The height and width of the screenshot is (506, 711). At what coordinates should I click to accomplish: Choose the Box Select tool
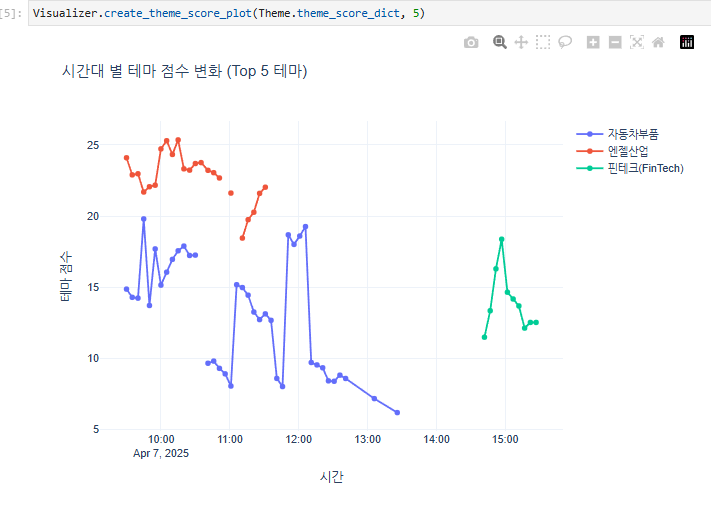(x=543, y=42)
